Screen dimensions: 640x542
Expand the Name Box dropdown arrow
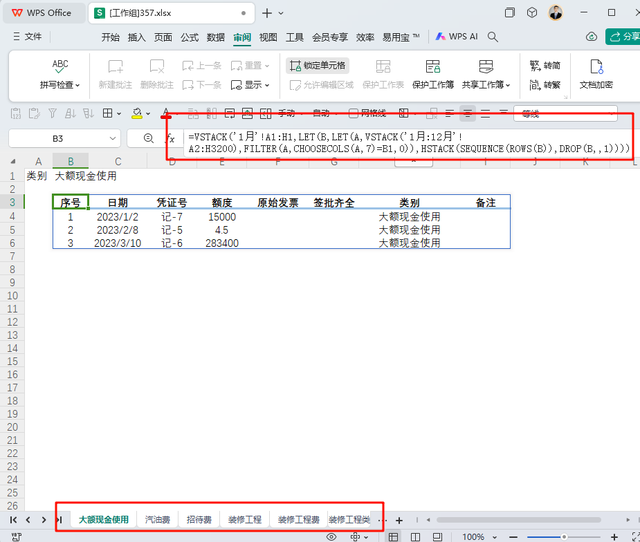(113, 139)
